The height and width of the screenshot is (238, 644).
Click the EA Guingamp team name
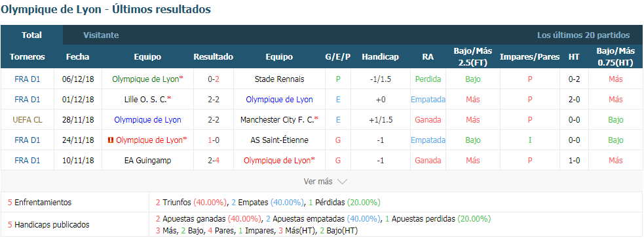(147, 161)
